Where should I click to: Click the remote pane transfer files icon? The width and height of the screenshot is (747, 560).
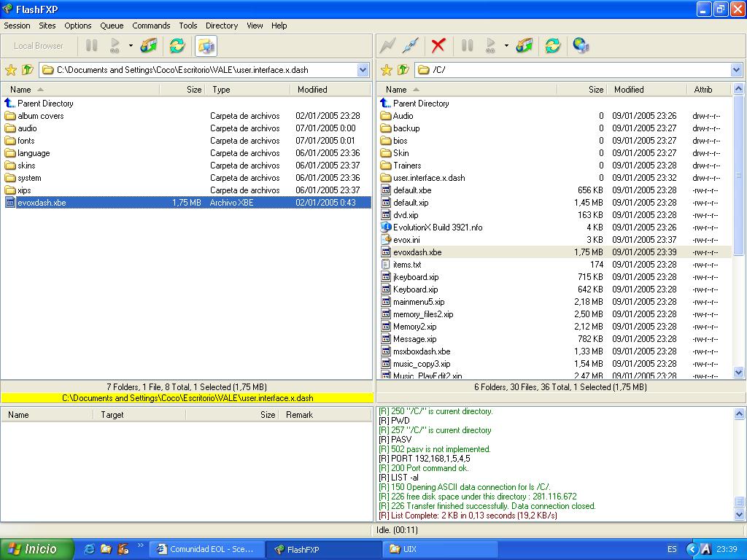525,46
